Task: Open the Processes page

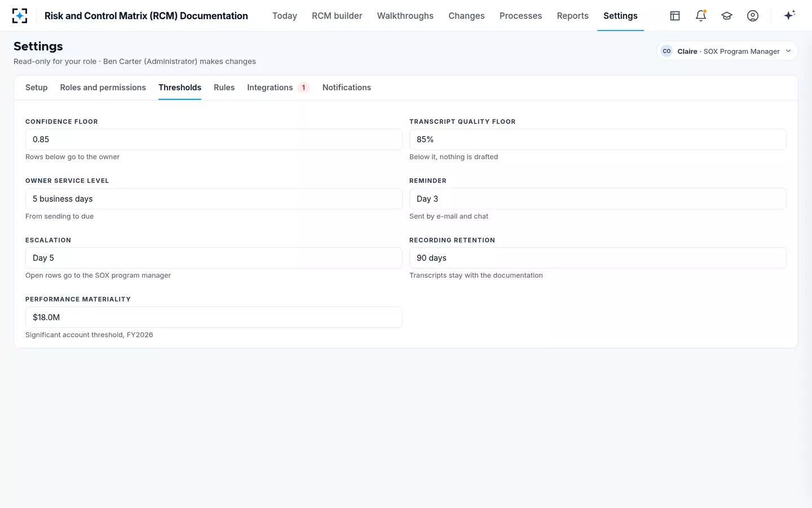Action: pyautogui.click(x=520, y=16)
